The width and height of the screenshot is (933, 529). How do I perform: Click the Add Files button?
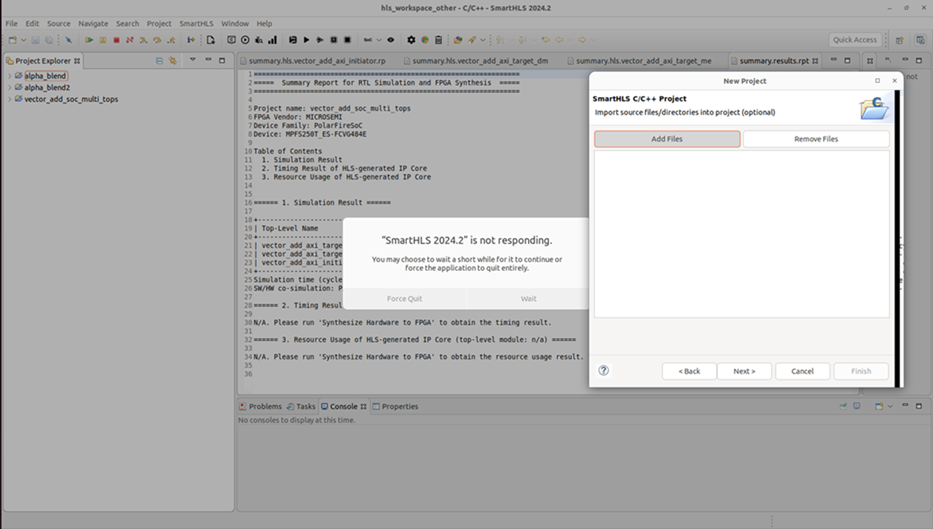point(667,139)
